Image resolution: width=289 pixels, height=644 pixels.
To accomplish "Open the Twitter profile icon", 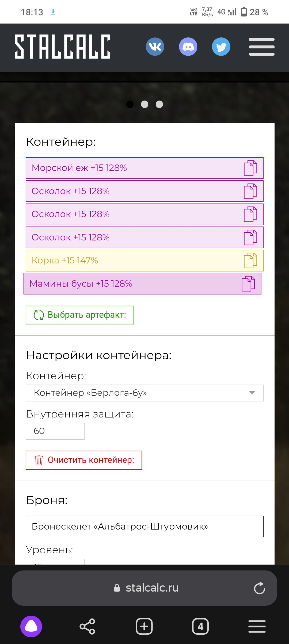I will tap(221, 47).
